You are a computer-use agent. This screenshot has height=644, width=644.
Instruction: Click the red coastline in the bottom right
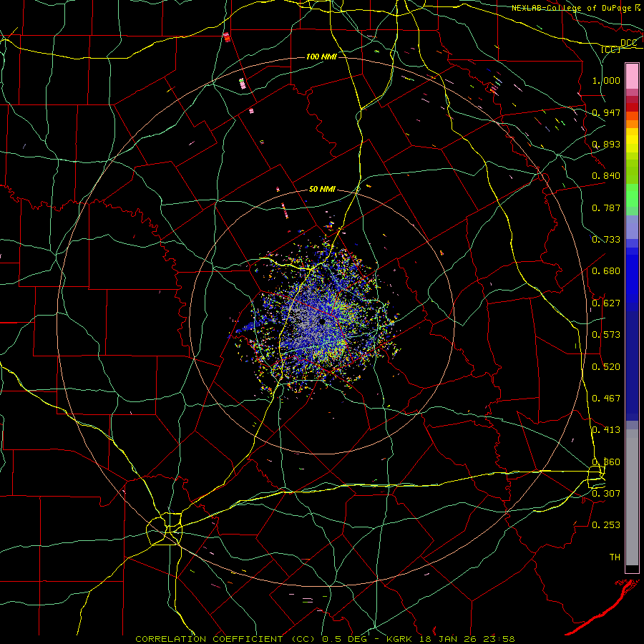coord(604,607)
